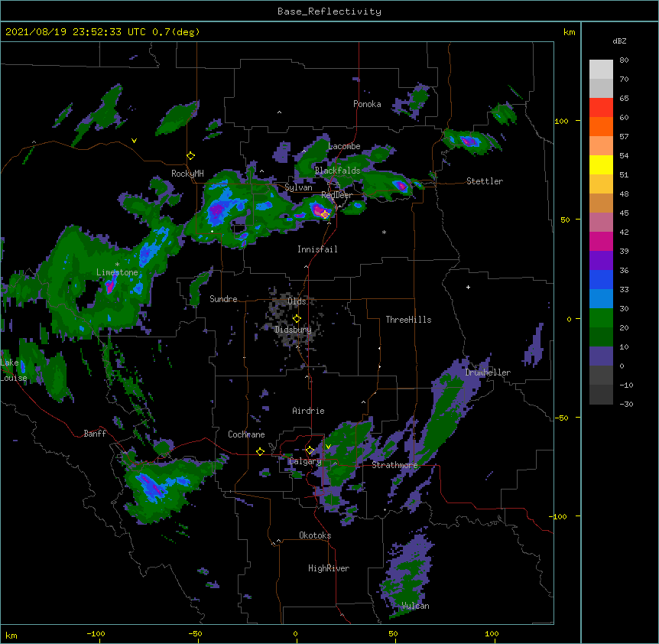The image size is (659, 644).
Task: Select the RedDeer city label
Action: (x=336, y=195)
